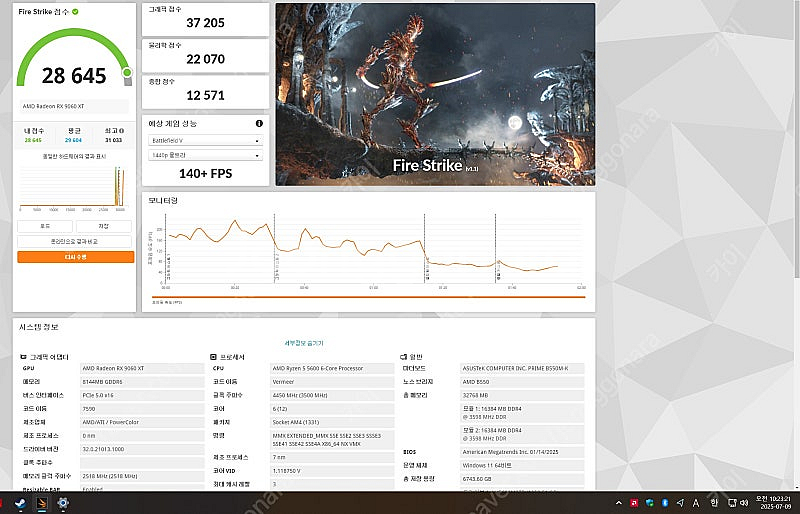Open the 1440p resolution dropdown

coord(205,155)
